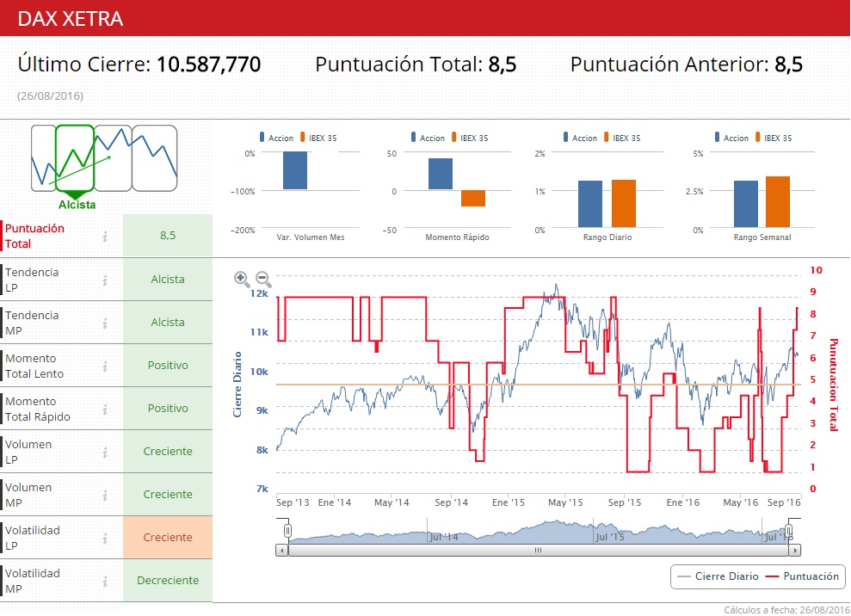This screenshot has height=616, width=851.
Task: Zoom in the chart with magnifier plus
Action: click(242, 279)
